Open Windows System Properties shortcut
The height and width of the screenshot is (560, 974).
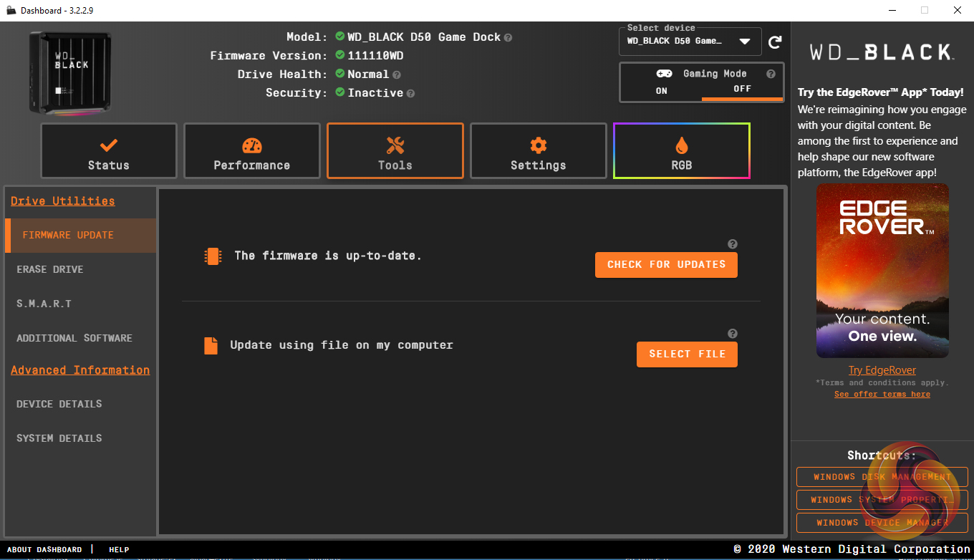[882, 500]
